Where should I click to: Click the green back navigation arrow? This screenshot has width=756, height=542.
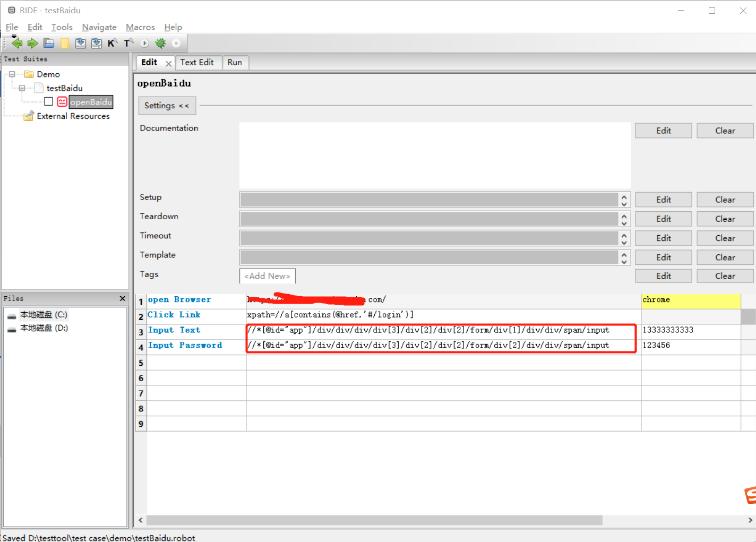16,42
